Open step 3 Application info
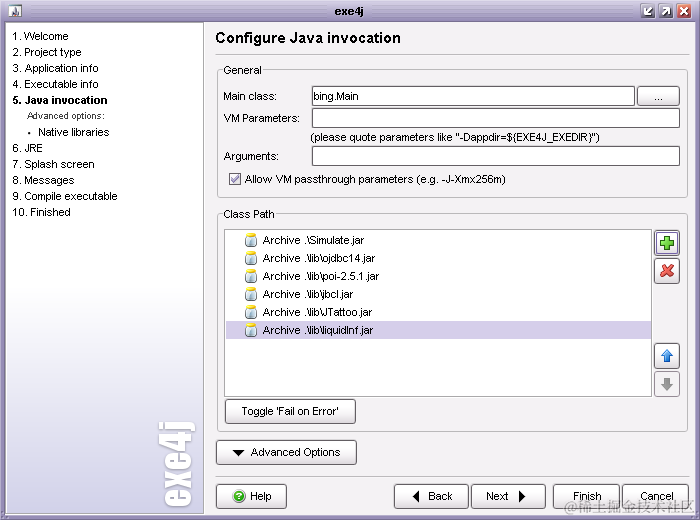 55,68
